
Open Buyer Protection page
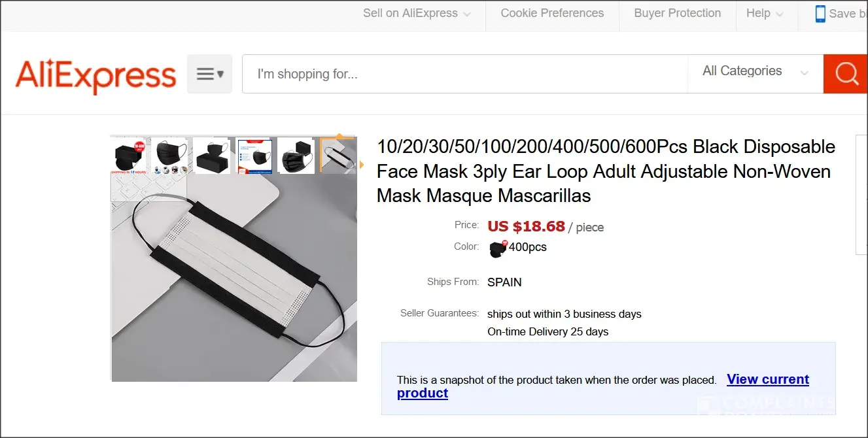coord(677,14)
